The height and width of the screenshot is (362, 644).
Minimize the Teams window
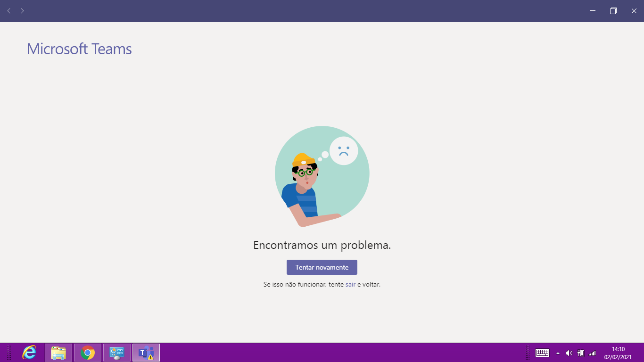pyautogui.click(x=593, y=11)
